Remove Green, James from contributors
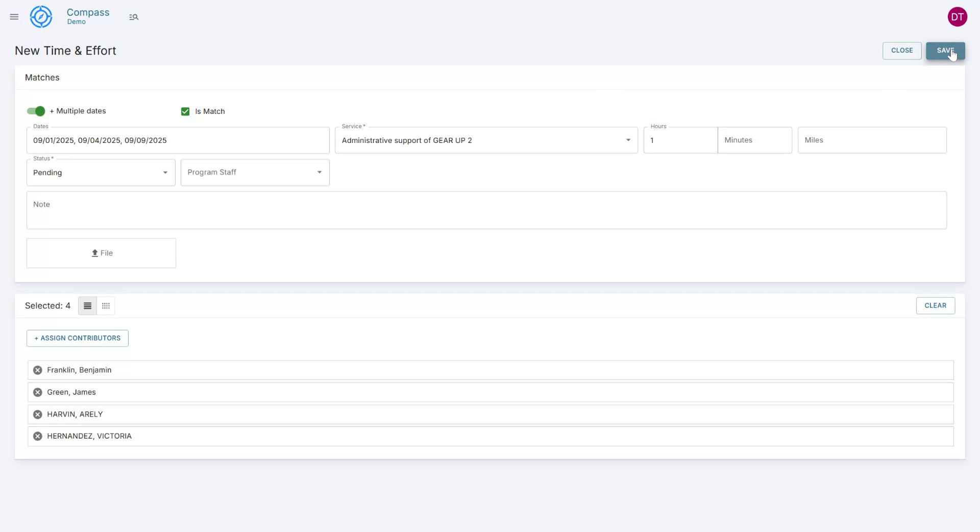This screenshot has height=532, width=980. coord(37,392)
